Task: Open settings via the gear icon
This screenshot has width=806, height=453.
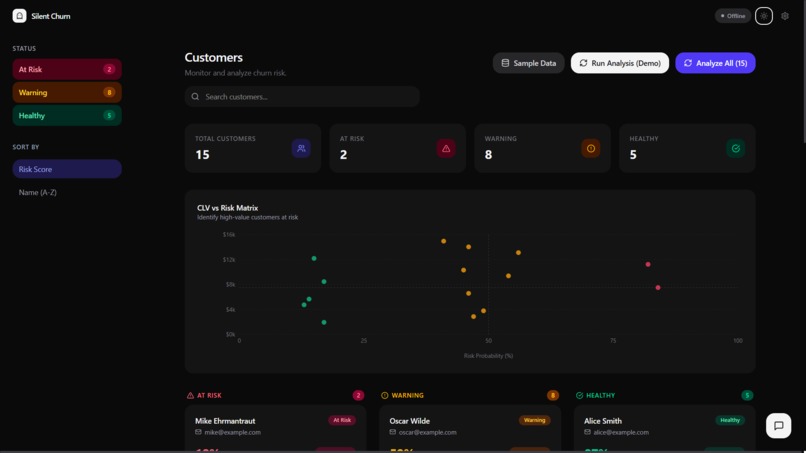Action: pos(785,16)
